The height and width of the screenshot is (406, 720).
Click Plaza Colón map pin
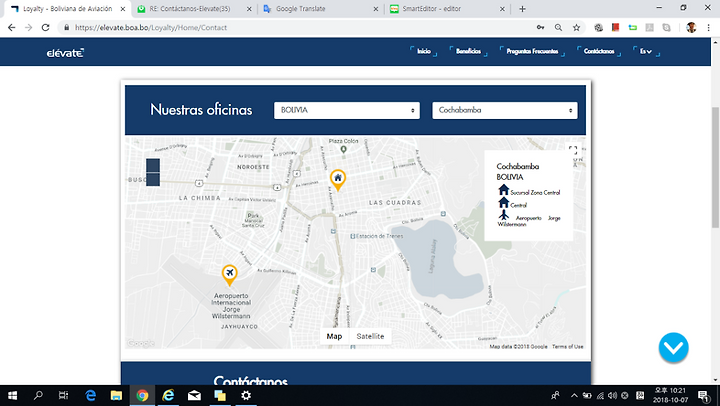click(343, 149)
